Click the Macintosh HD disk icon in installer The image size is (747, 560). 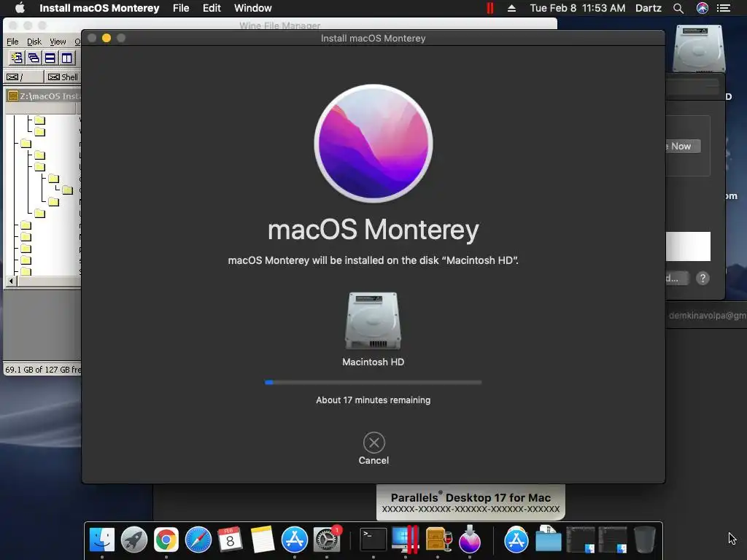pyautogui.click(x=373, y=321)
